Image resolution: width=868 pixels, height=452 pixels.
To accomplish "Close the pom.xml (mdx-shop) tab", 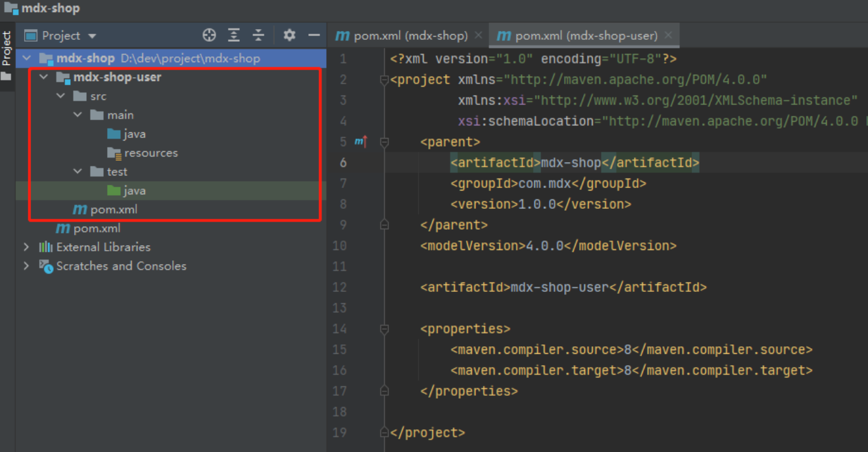I will (x=478, y=35).
